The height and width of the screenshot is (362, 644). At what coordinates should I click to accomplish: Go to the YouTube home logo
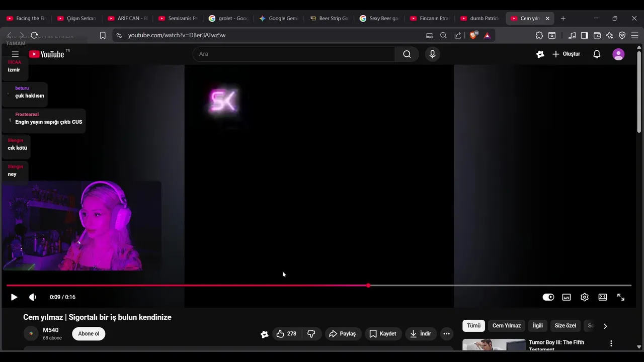point(47,54)
